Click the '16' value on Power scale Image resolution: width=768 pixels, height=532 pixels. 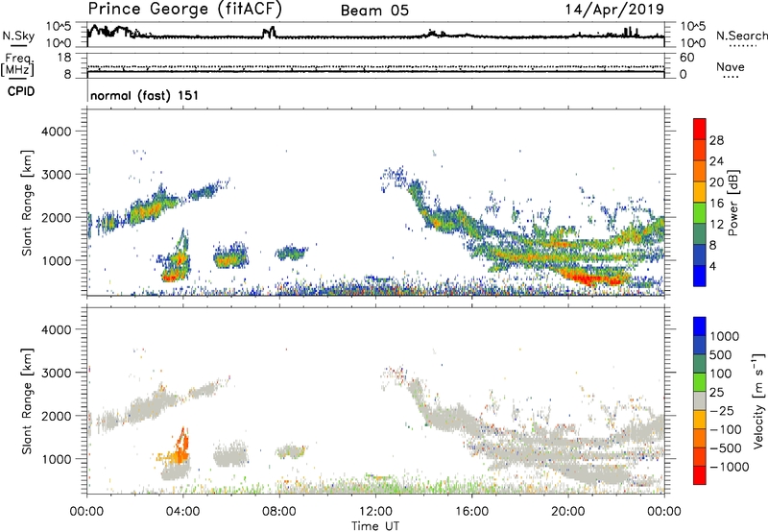pos(716,204)
